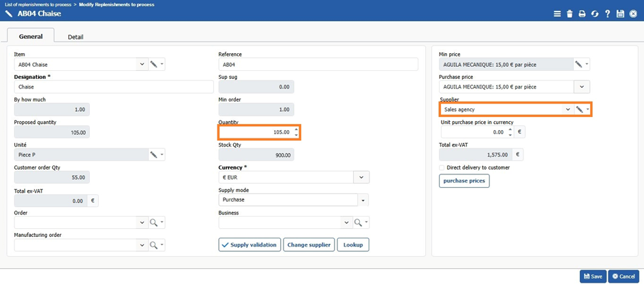Viewport: 644px width, 284px height.
Task: Expand the Purchase price dropdown
Action: click(581, 87)
